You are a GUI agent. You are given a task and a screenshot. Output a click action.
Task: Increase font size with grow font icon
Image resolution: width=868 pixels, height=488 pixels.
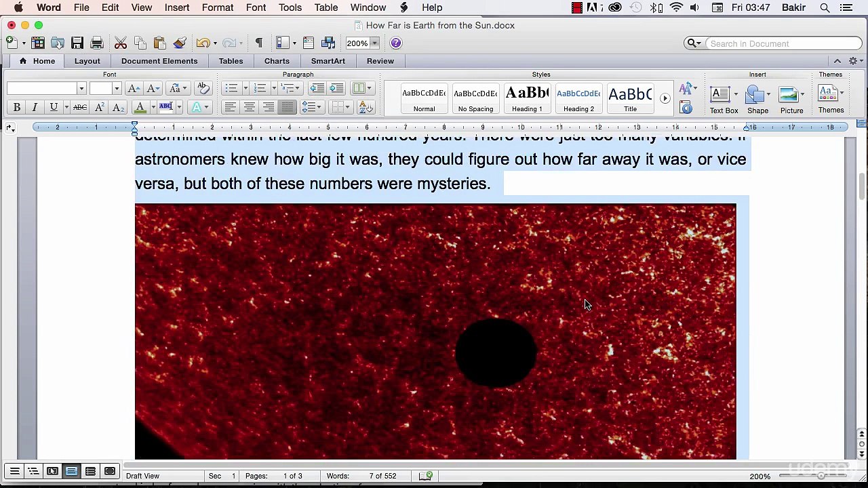[x=134, y=89]
